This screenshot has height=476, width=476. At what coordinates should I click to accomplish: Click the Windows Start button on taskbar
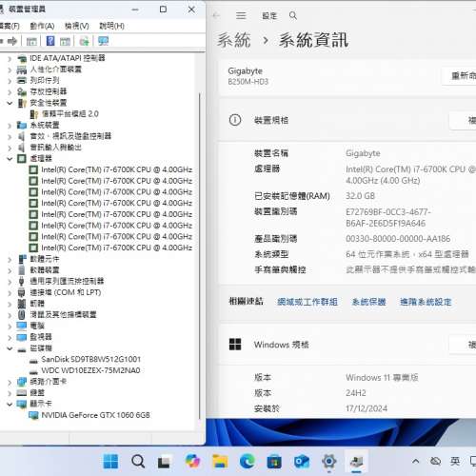110,461
